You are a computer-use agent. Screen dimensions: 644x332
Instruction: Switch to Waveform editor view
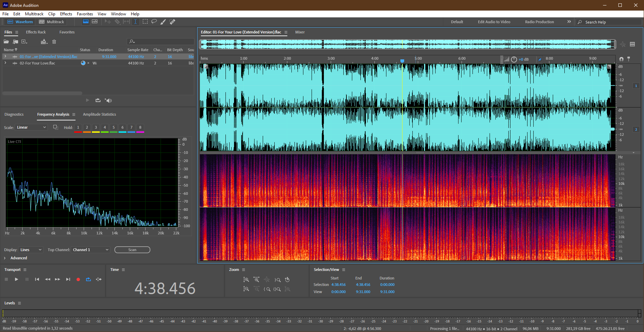tap(20, 22)
